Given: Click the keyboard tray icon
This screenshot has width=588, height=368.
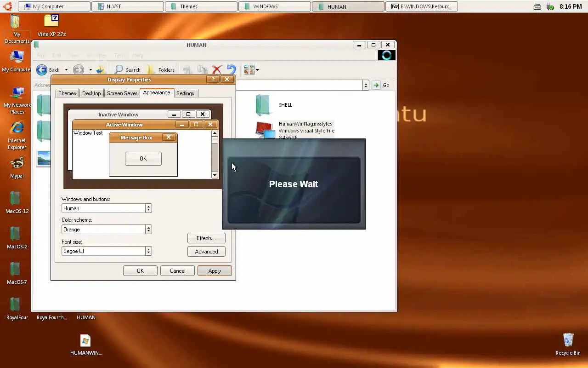Looking at the screenshot, I should pyautogui.click(x=537, y=6).
